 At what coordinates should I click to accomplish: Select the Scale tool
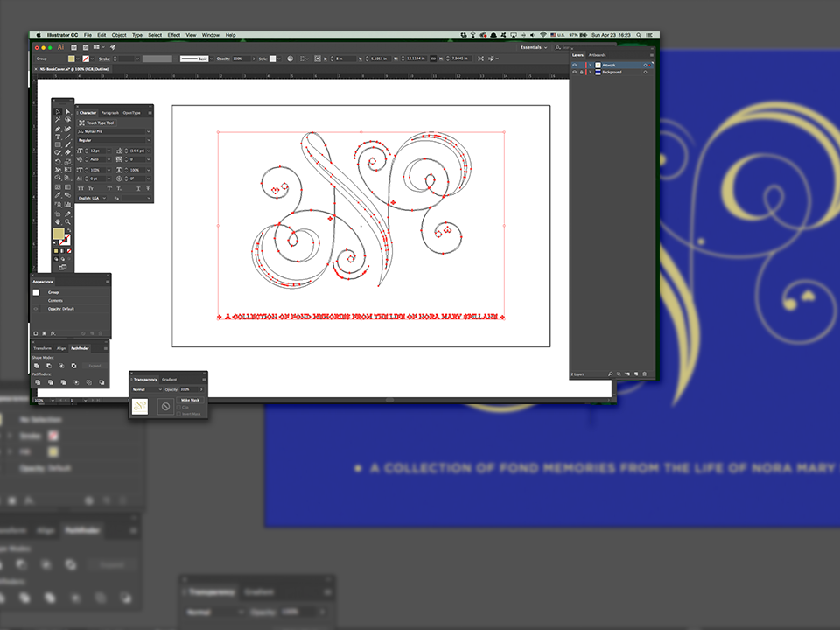(67, 161)
